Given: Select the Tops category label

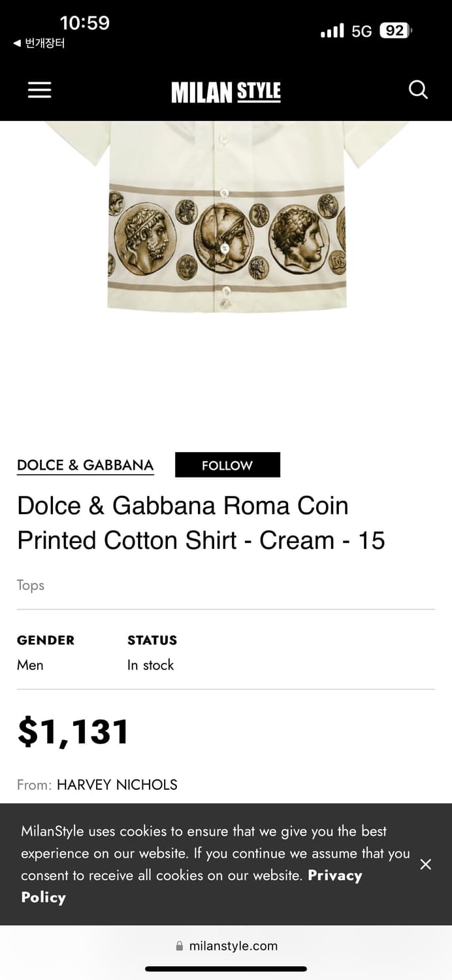Looking at the screenshot, I should (x=31, y=585).
